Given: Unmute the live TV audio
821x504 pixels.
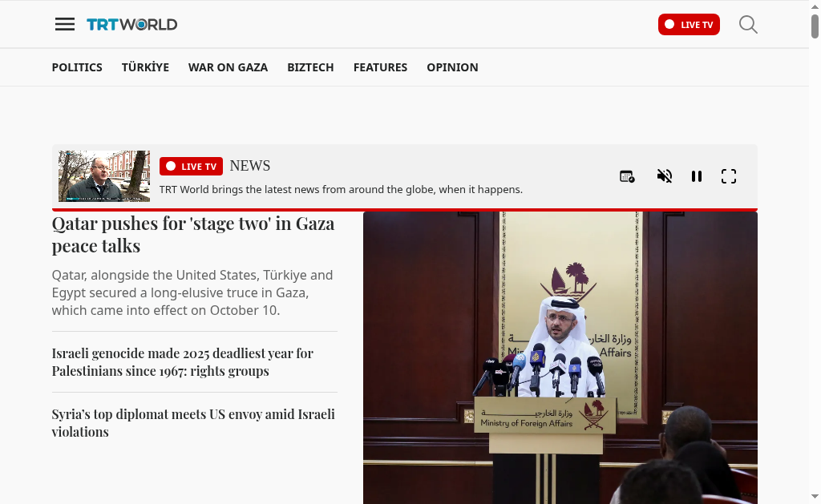Looking at the screenshot, I should coord(665,176).
